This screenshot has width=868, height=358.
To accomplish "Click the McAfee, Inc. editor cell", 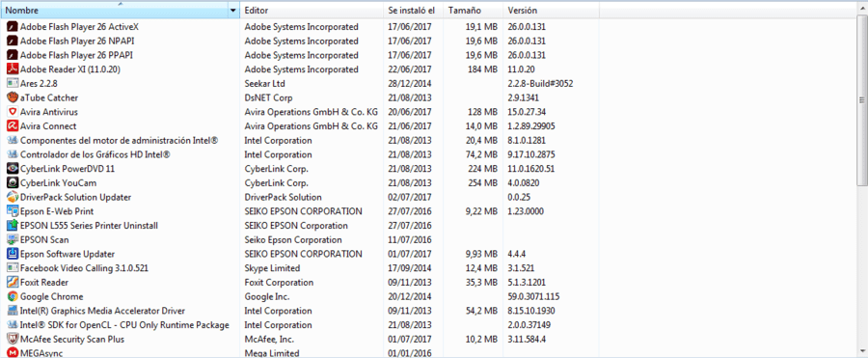I will click(x=269, y=339).
